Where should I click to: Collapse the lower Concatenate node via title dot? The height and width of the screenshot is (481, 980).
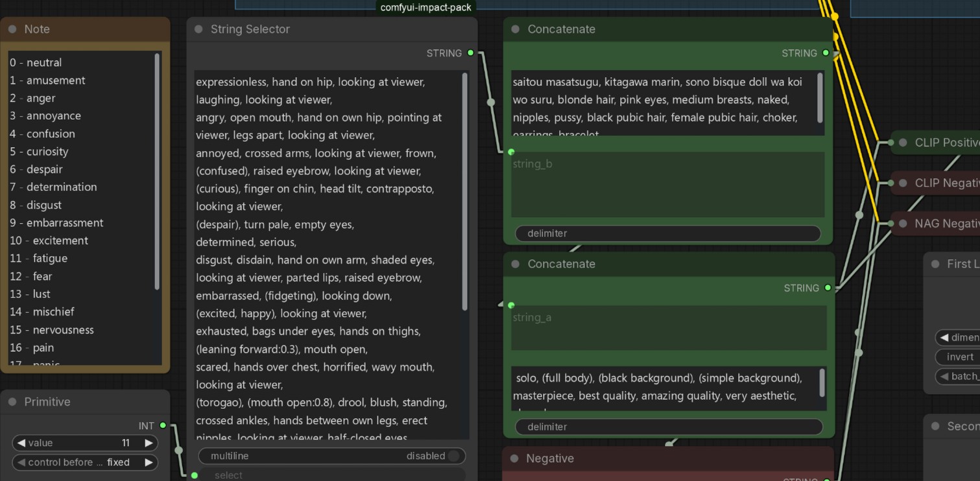point(516,264)
